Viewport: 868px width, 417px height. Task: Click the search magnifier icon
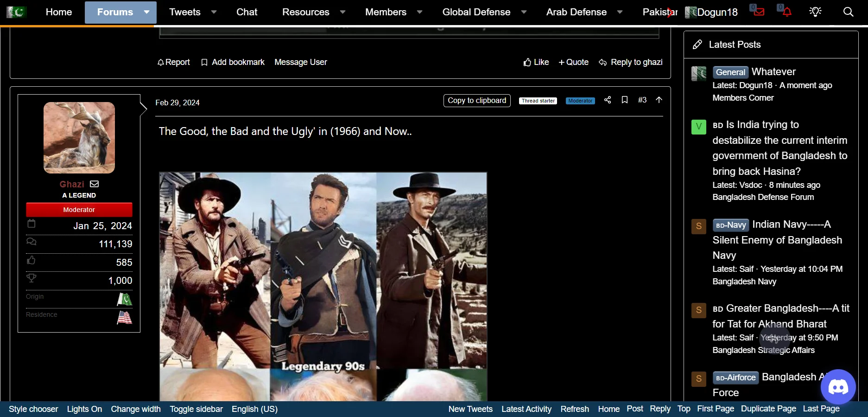(848, 12)
